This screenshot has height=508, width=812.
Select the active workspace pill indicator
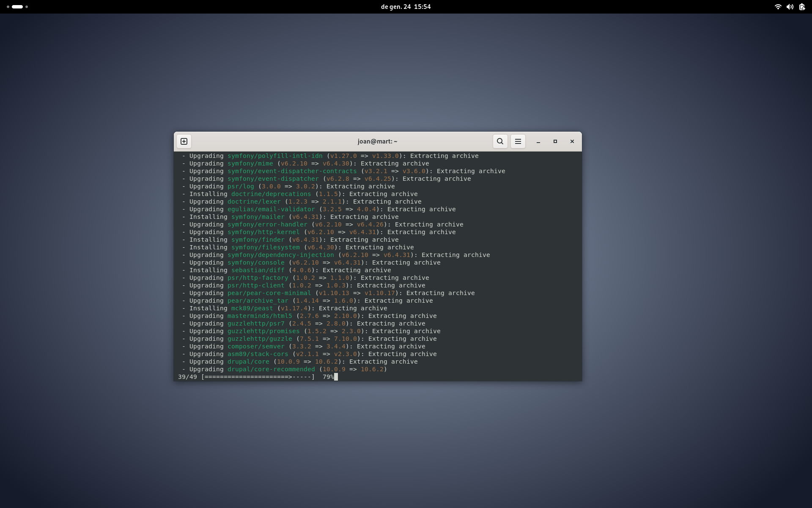tap(17, 7)
